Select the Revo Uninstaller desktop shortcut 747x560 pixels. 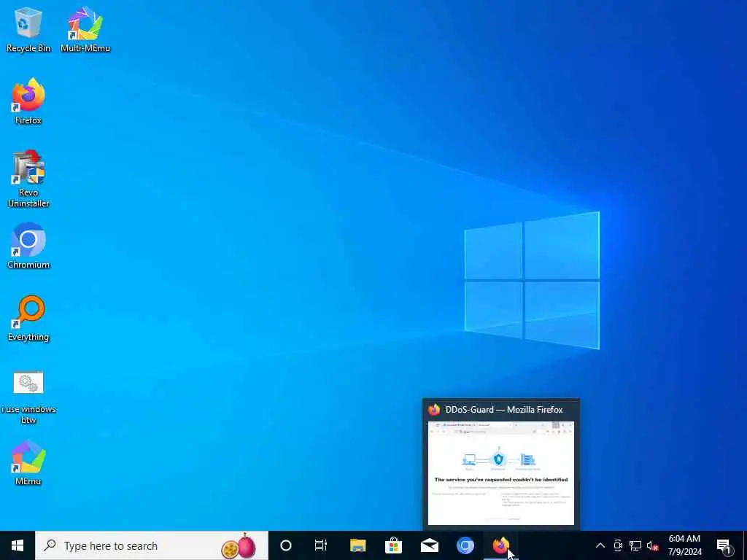28,179
